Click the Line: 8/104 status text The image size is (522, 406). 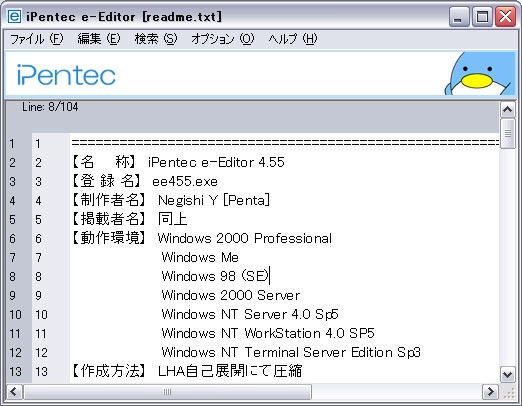50,107
